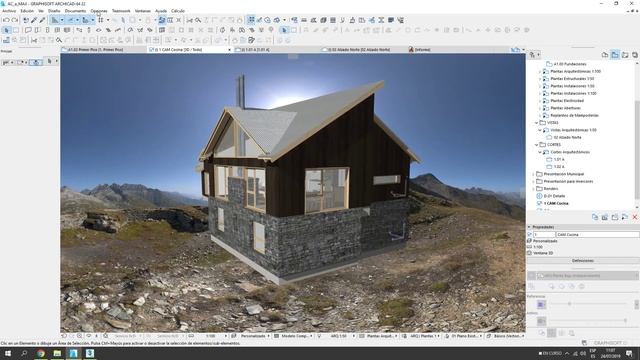Screen dimensions: 640x360
Task: Open the Layout Book in Navigator
Action: click(625, 55)
